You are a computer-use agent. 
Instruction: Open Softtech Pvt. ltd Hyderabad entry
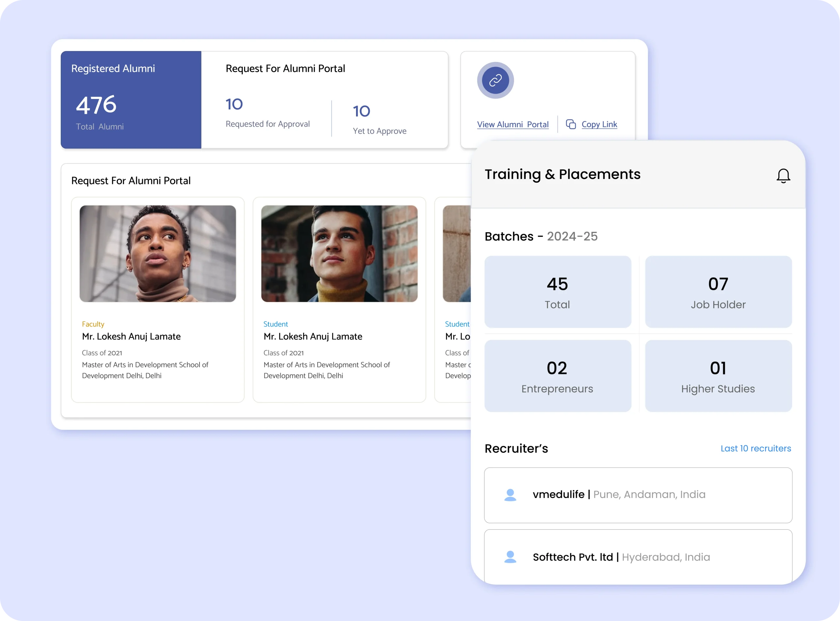tap(638, 557)
